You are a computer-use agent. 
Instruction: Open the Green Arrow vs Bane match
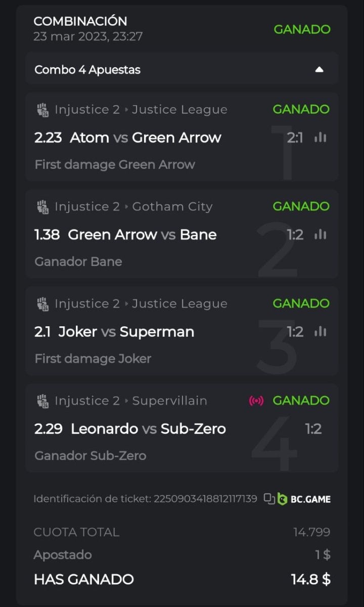point(142,235)
